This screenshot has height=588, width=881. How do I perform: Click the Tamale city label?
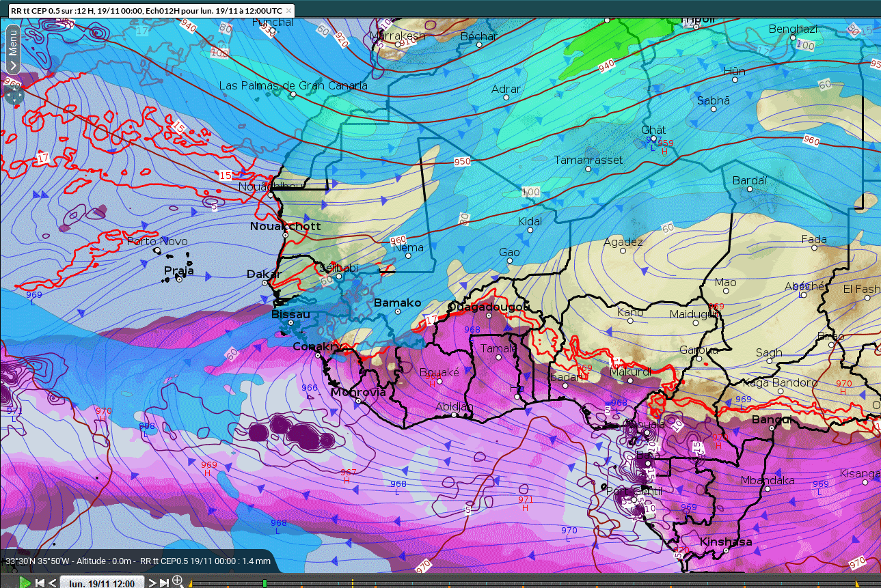(499, 348)
